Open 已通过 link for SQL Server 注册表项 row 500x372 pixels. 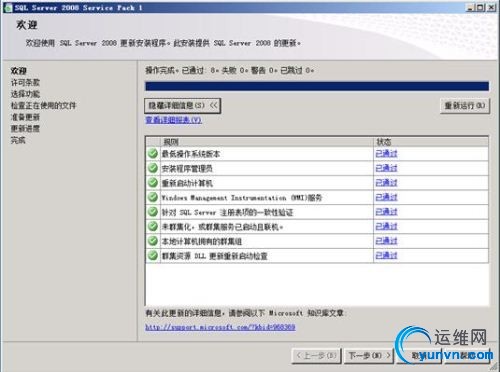pyautogui.click(x=386, y=212)
